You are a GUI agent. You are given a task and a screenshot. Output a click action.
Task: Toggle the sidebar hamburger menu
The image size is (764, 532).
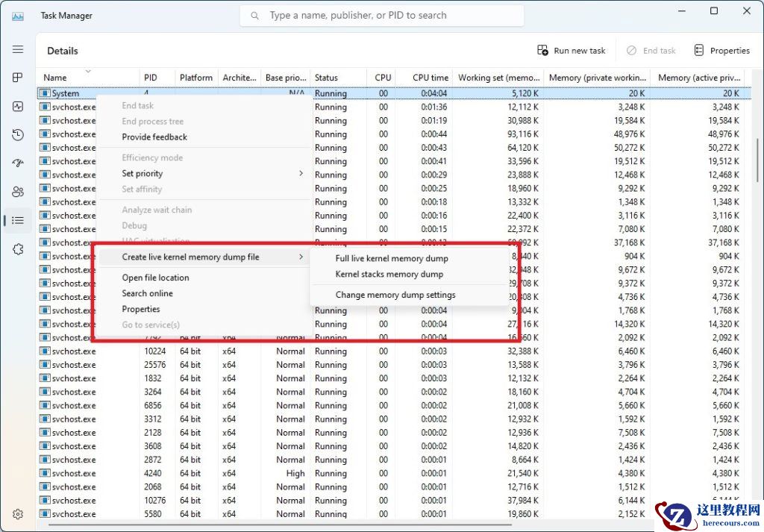18,49
